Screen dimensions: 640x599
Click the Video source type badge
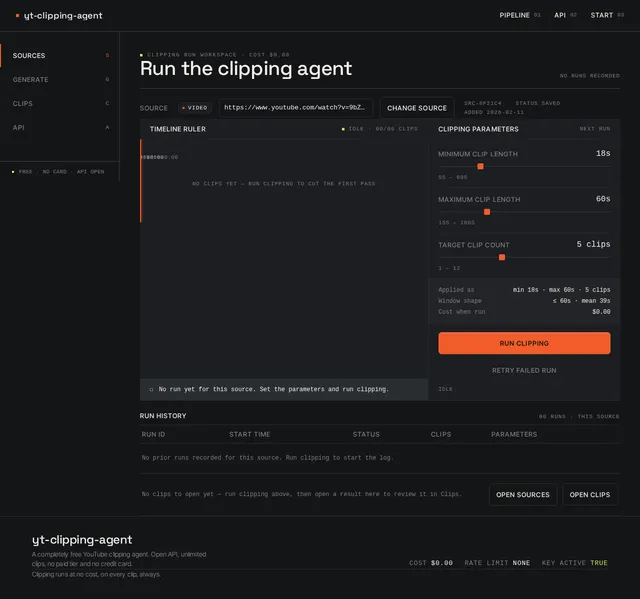[x=195, y=108]
